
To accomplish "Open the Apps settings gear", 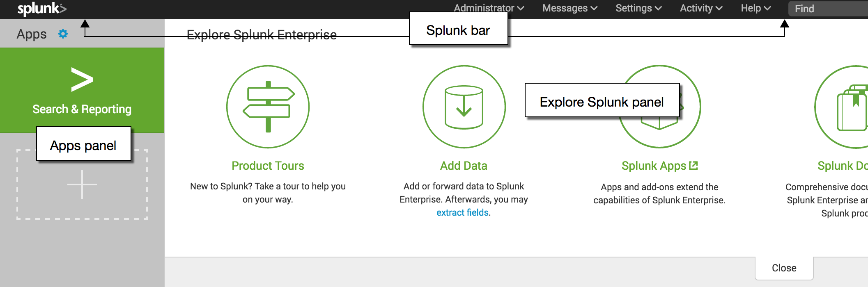I will click(63, 34).
